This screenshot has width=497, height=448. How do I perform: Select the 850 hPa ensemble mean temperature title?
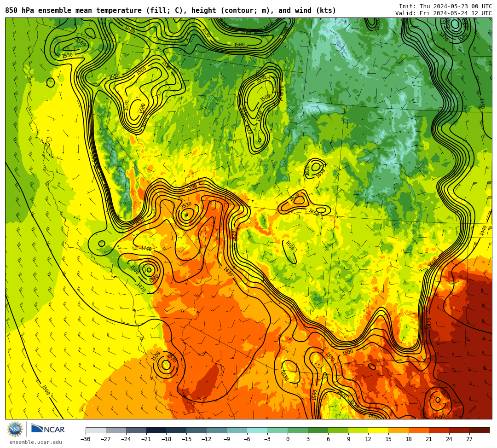(x=171, y=11)
